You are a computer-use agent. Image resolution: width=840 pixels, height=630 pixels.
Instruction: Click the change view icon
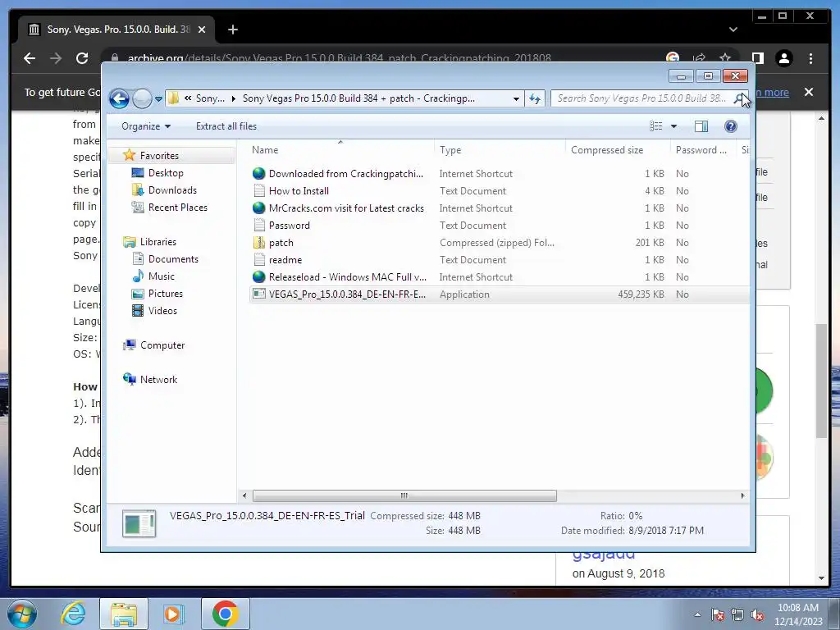click(655, 126)
